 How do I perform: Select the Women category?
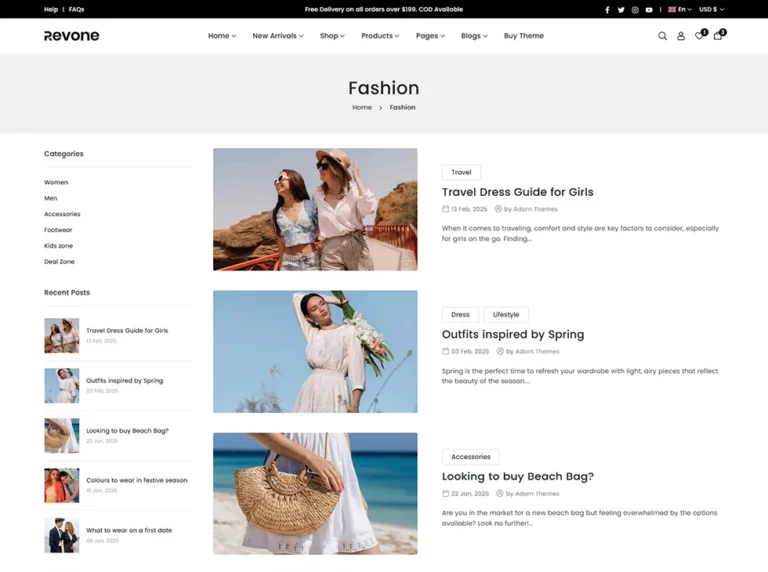[56, 182]
